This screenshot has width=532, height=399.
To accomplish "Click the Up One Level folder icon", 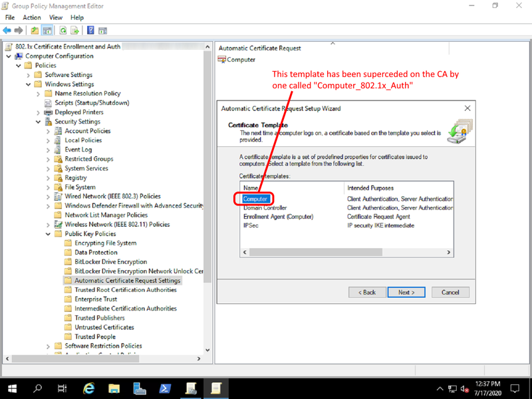I will pos(35,31).
